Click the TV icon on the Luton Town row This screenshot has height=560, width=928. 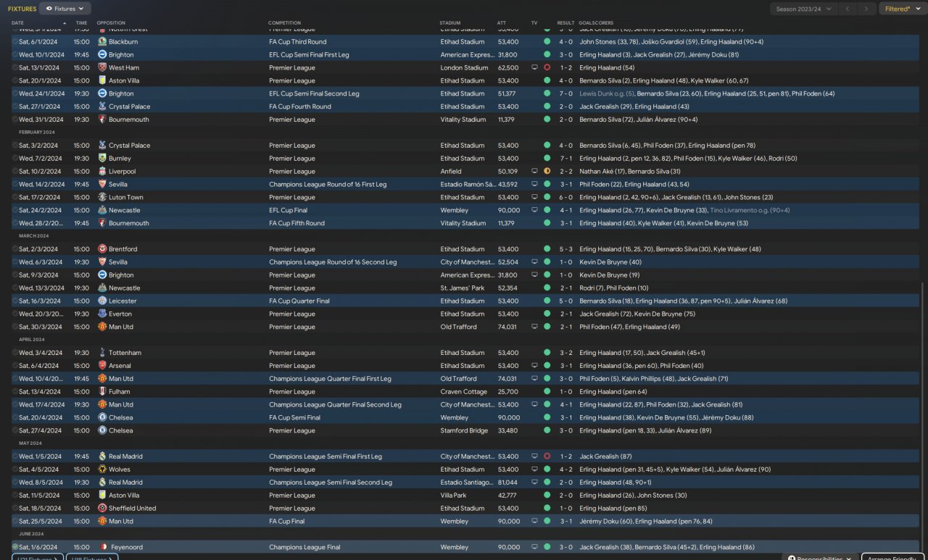pyautogui.click(x=534, y=197)
